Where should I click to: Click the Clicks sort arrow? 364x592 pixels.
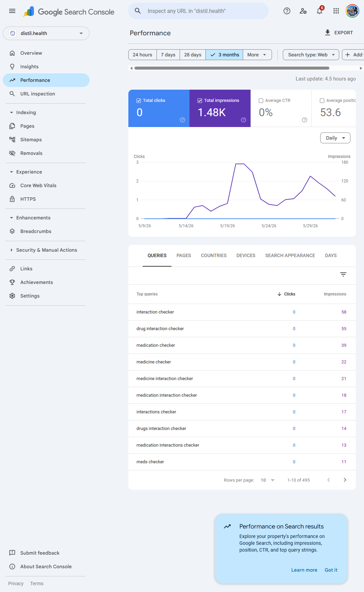279,294
